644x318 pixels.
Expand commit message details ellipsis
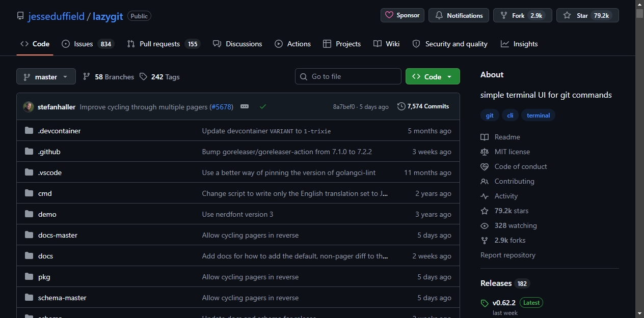(x=245, y=107)
